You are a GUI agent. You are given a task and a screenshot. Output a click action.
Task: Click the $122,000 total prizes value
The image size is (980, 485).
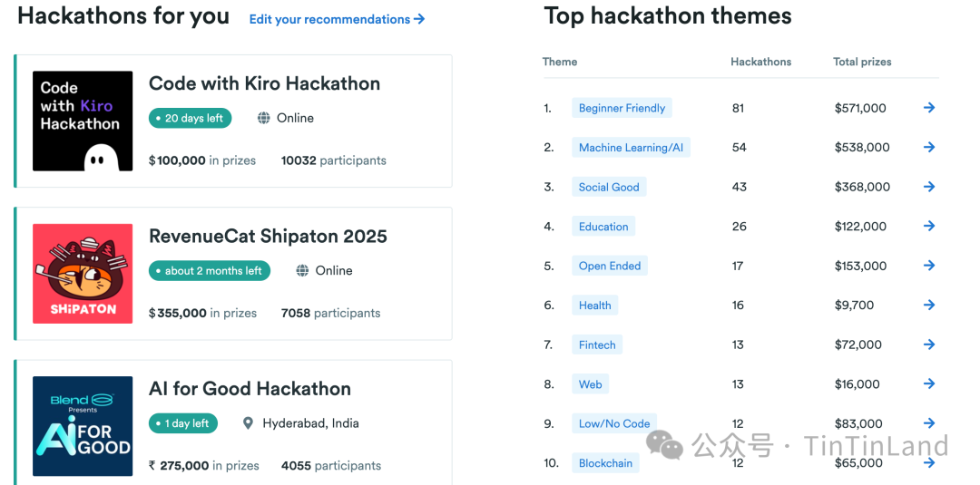click(860, 226)
